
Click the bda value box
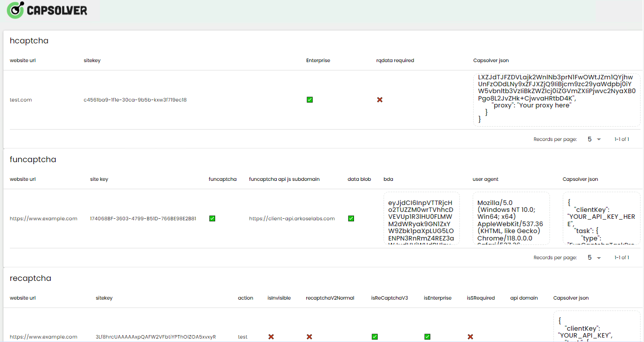(x=421, y=218)
